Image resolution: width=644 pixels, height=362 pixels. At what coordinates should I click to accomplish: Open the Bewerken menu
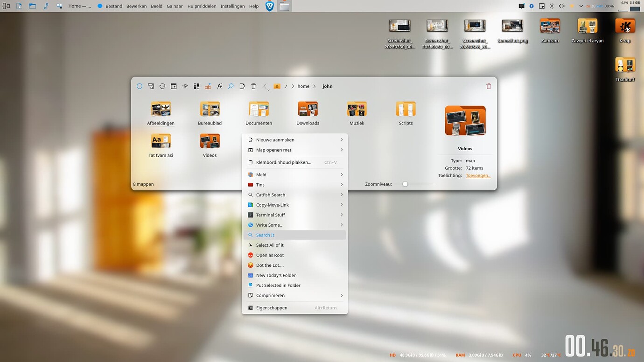(x=136, y=6)
